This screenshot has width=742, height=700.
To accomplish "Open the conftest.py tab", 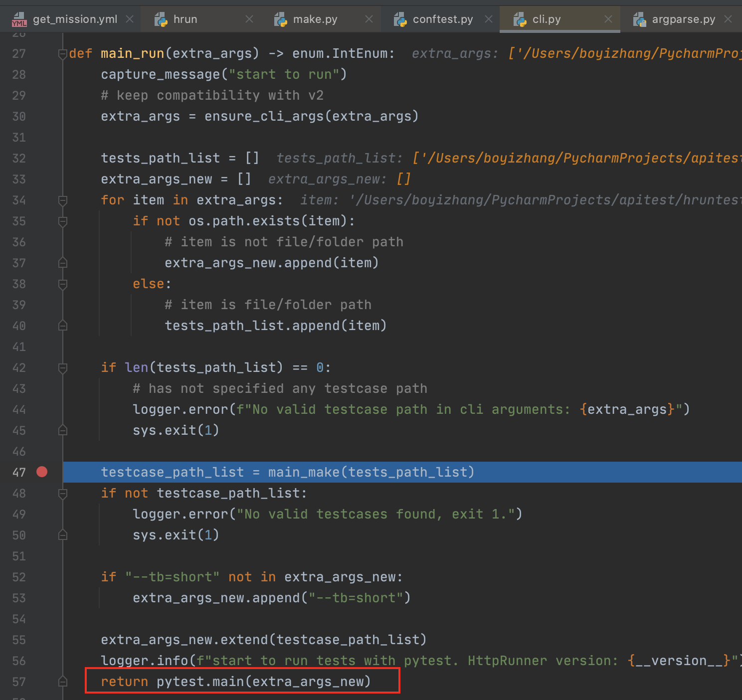I will point(440,19).
